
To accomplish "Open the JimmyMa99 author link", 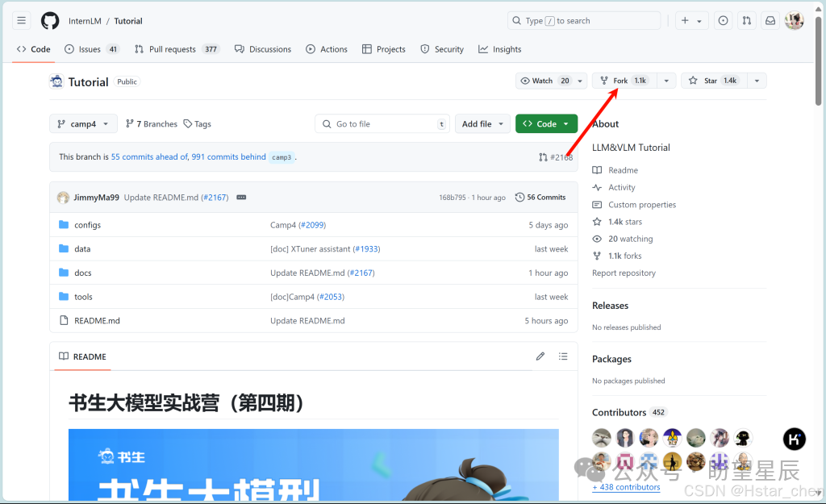I will 97,198.
